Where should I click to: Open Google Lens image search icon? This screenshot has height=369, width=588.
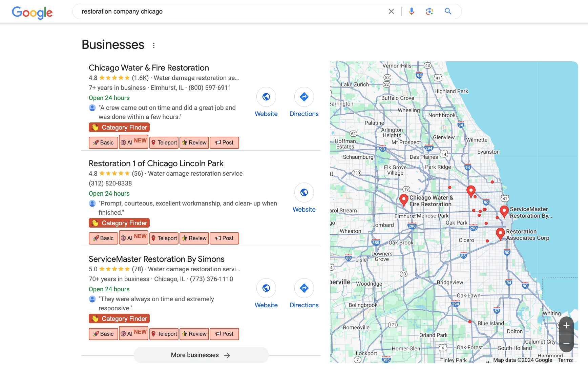pos(429,12)
